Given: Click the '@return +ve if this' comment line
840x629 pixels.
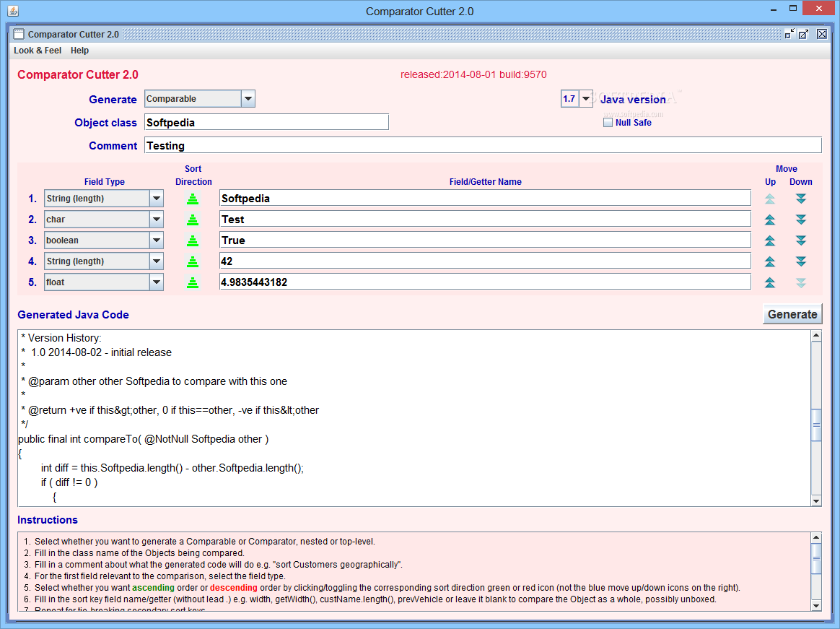Looking at the screenshot, I should (x=170, y=410).
